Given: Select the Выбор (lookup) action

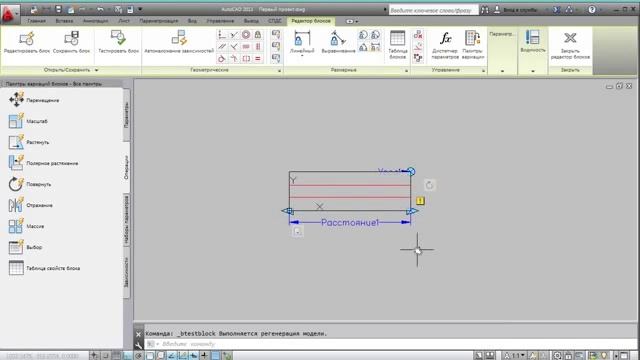Looking at the screenshot, I should [x=25, y=247].
